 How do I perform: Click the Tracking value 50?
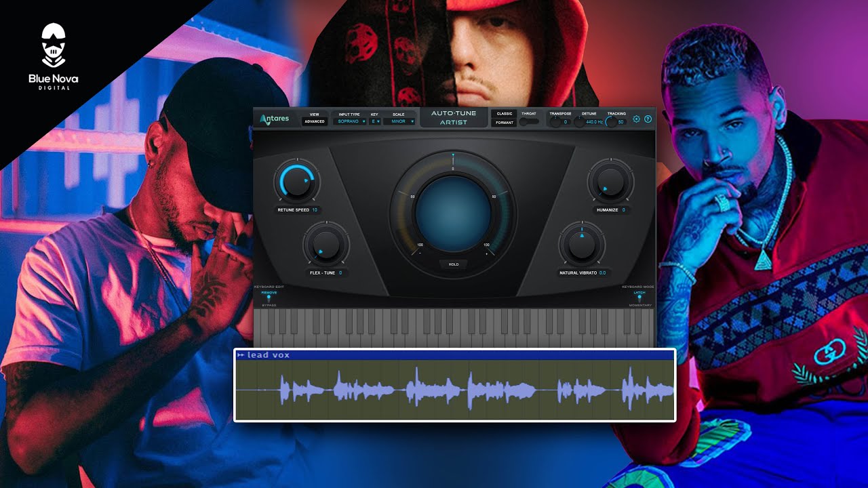coord(621,122)
